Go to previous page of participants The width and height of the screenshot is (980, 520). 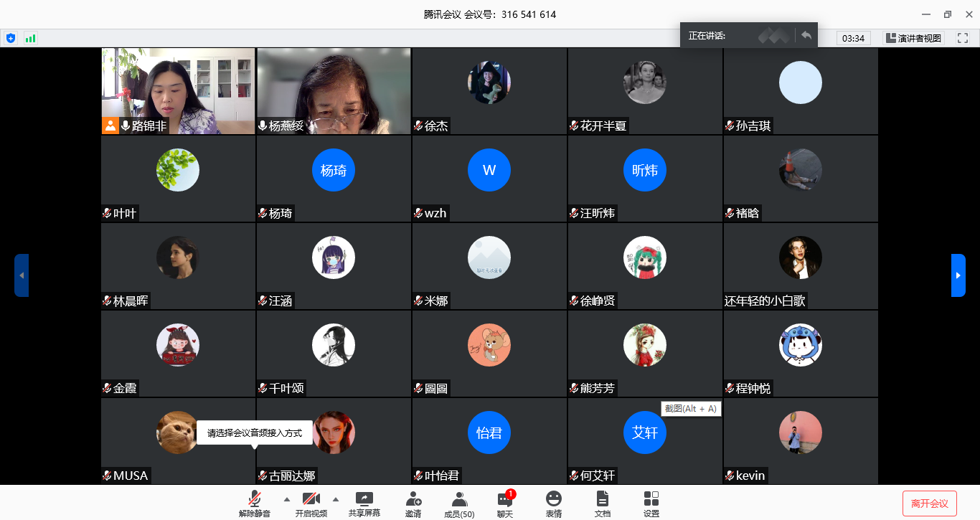tap(22, 275)
